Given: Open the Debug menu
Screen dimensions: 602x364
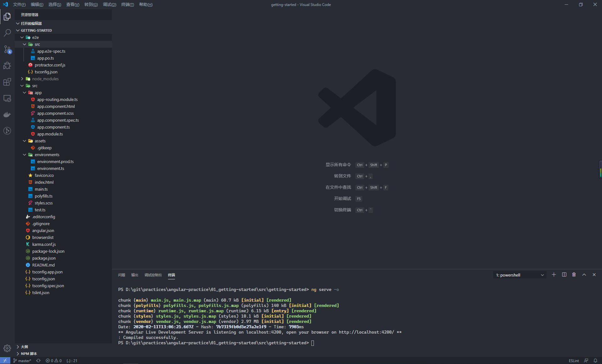Looking at the screenshot, I should [109, 4].
